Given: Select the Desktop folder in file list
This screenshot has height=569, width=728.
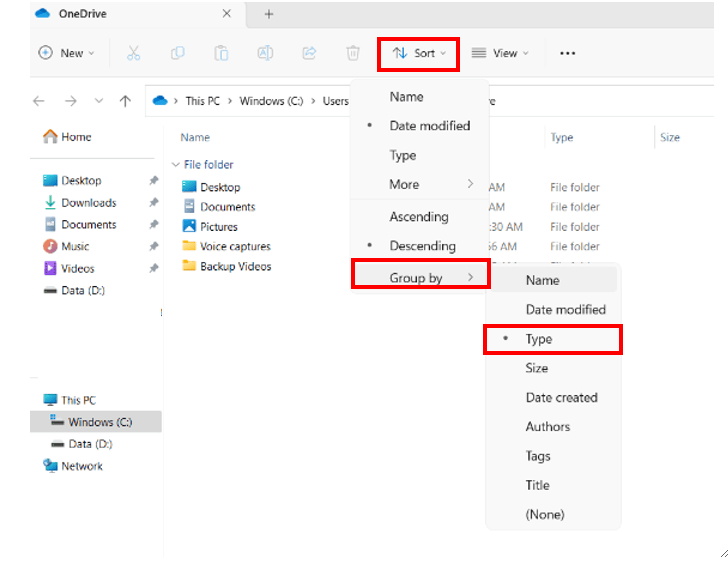Looking at the screenshot, I should tap(211, 187).
